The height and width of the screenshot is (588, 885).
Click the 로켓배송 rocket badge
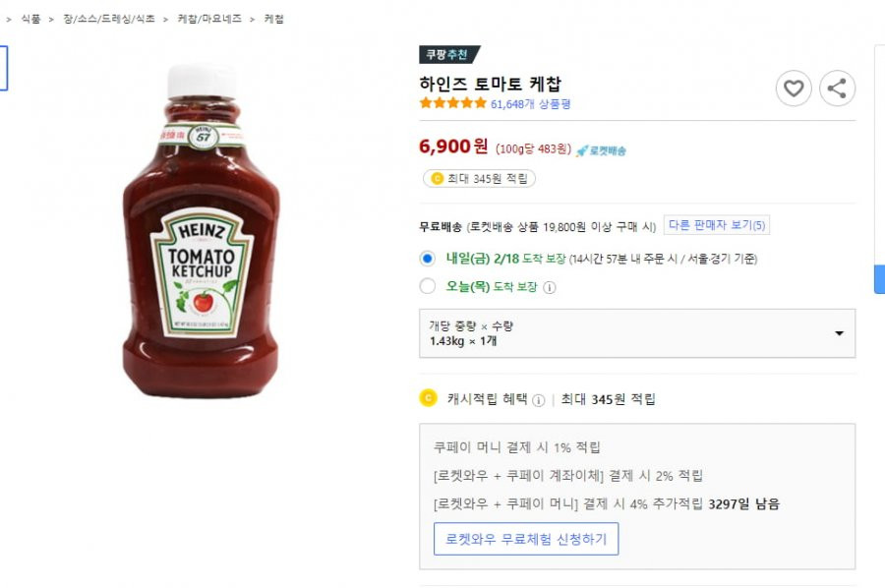point(601,150)
